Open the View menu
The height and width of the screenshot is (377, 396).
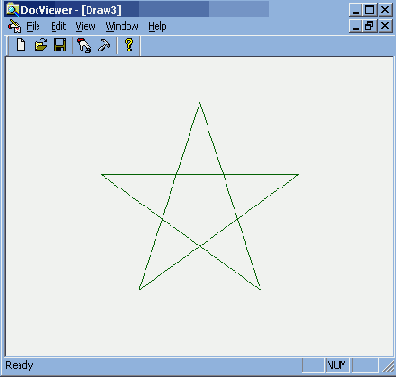[x=85, y=26]
